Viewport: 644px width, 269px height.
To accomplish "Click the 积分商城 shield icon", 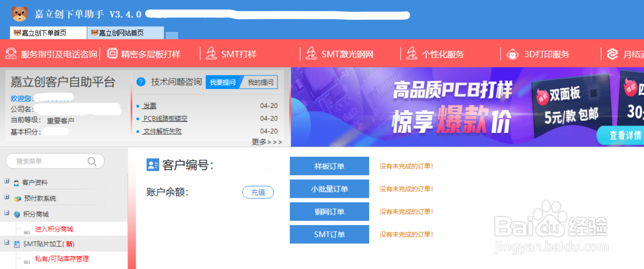I will [x=17, y=214].
